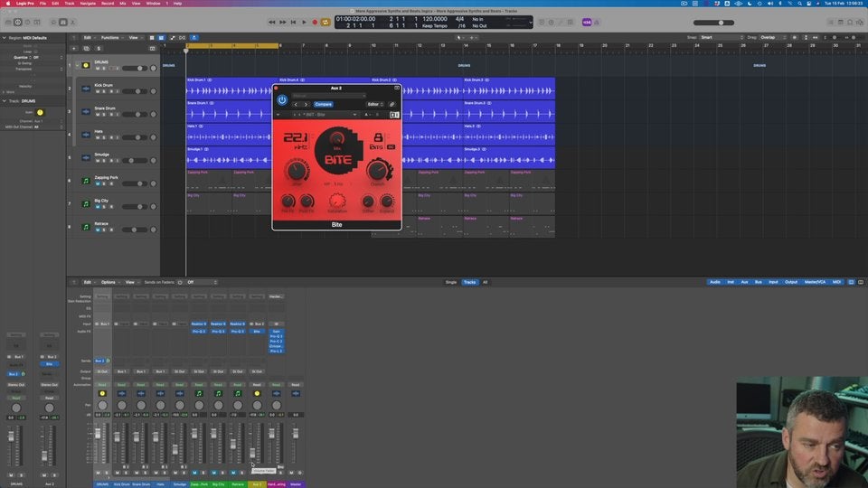Toggle Master/VCA filter in mixer
This screenshot has width=868, height=488.
[815, 282]
